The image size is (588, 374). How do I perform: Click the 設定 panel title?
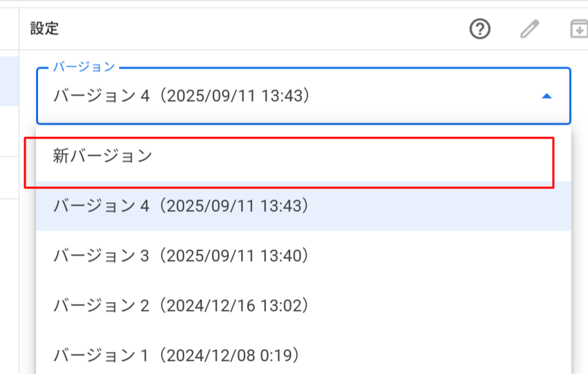(44, 29)
